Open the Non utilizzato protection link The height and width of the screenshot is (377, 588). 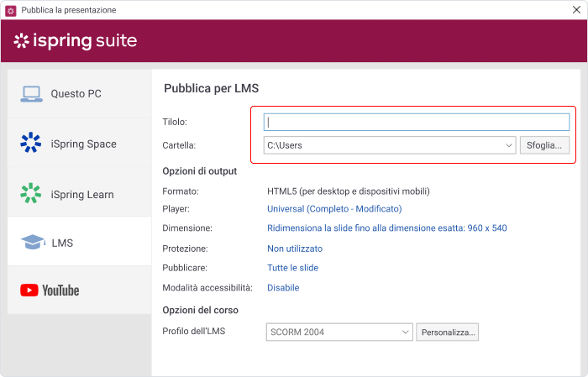[295, 249]
